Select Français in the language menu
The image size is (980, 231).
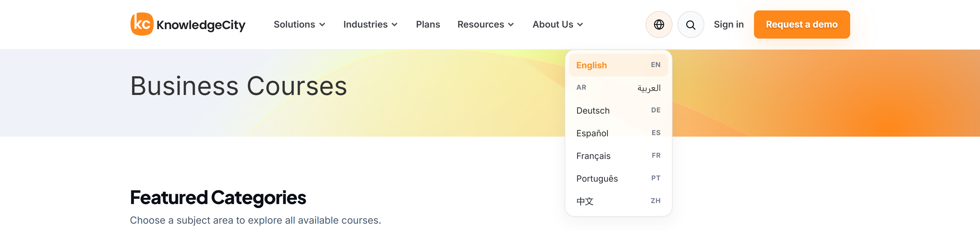pyautogui.click(x=618, y=156)
